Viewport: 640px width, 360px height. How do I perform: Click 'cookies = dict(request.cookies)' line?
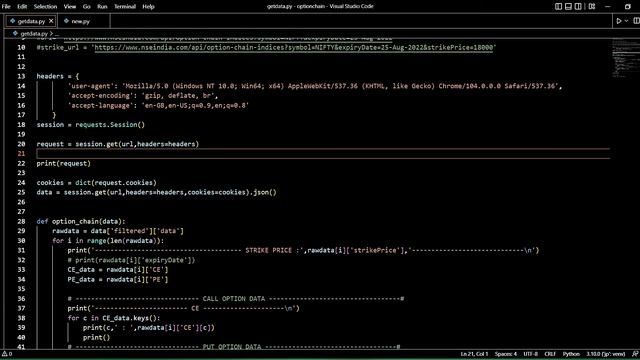click(x=96, y=182)
